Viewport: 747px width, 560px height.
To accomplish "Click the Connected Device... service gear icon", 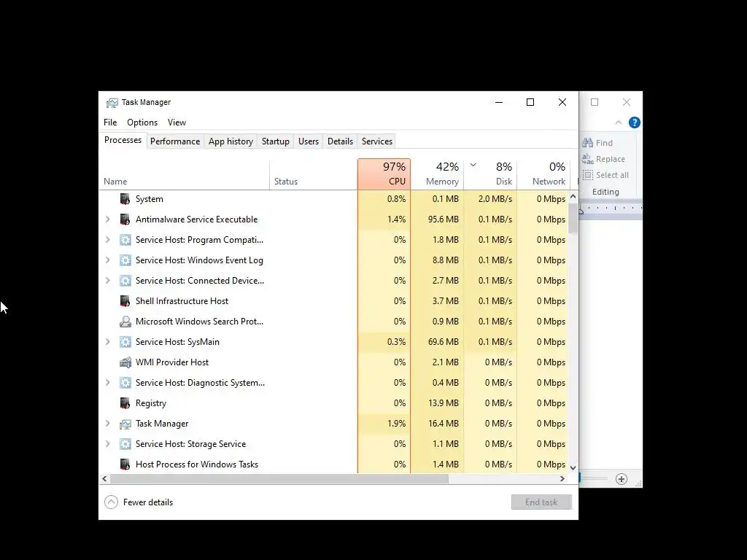I will pos(125,281).
